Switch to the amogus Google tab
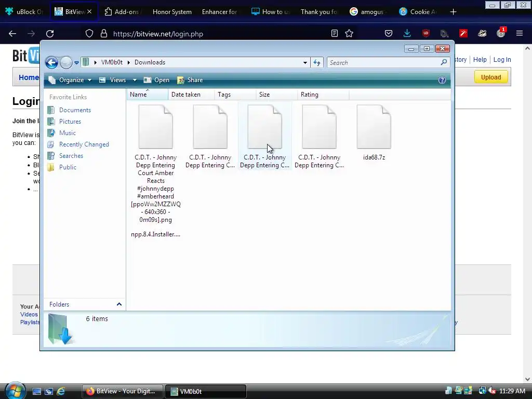532x399 pixels. pos(368,12)
